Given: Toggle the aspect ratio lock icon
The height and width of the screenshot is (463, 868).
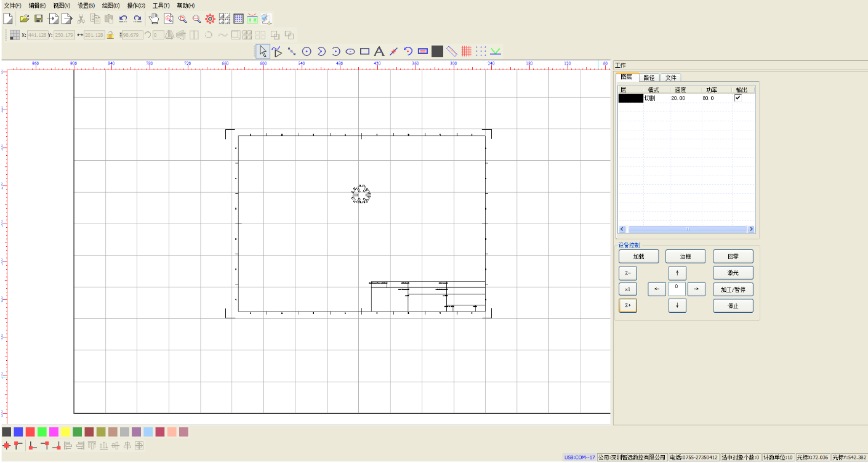Looking at the screenshot, I should (x=110, y=35).
